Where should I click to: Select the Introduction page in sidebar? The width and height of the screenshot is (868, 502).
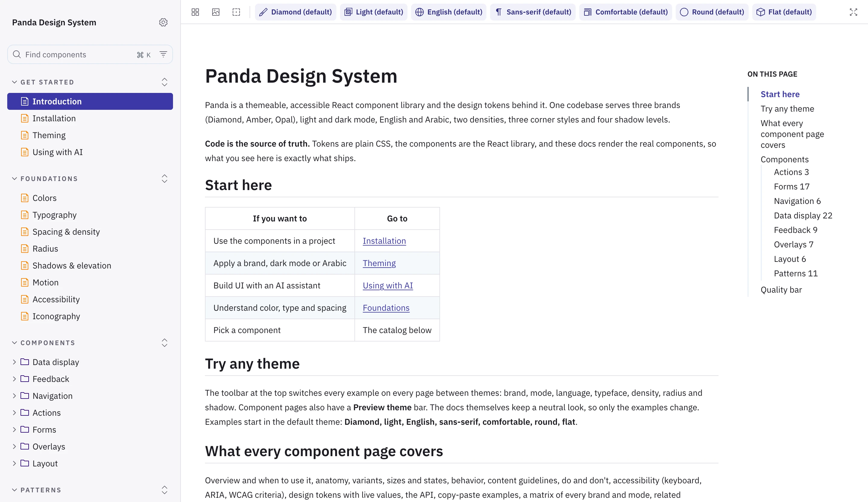point(90,101)
